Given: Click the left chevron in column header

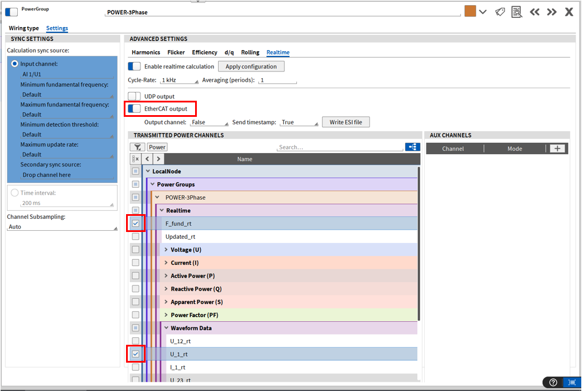Looking at the screenshot, I should (147, 159).
